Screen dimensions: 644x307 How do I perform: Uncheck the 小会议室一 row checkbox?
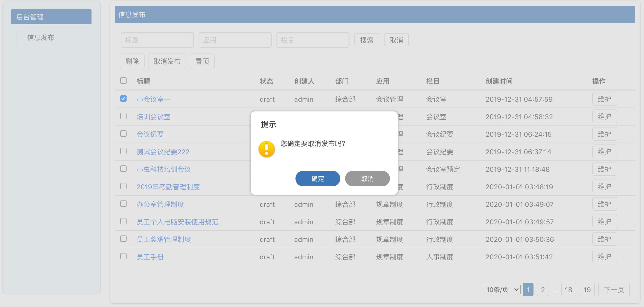coord(123,99)
